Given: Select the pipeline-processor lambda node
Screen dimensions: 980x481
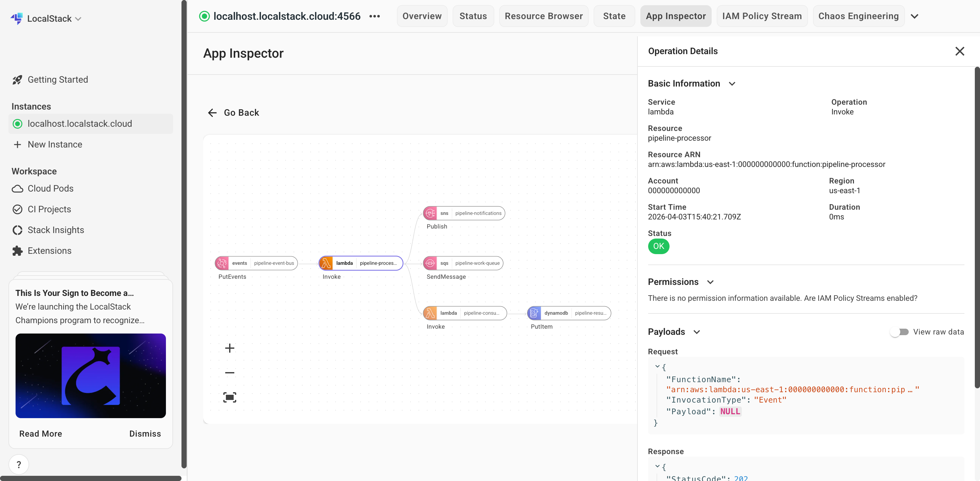Looking at the screenshot, I should 360,263.
